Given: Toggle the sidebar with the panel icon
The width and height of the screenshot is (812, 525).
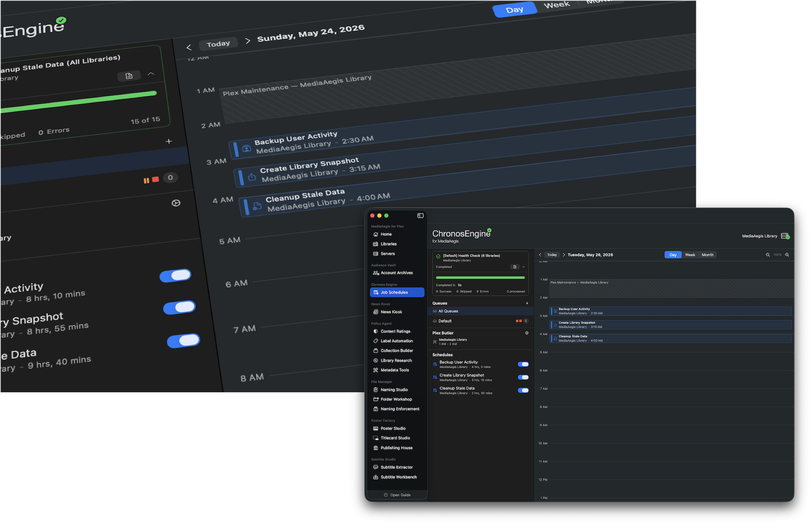Looking at the screenshot, I should [x=420, y=216].
